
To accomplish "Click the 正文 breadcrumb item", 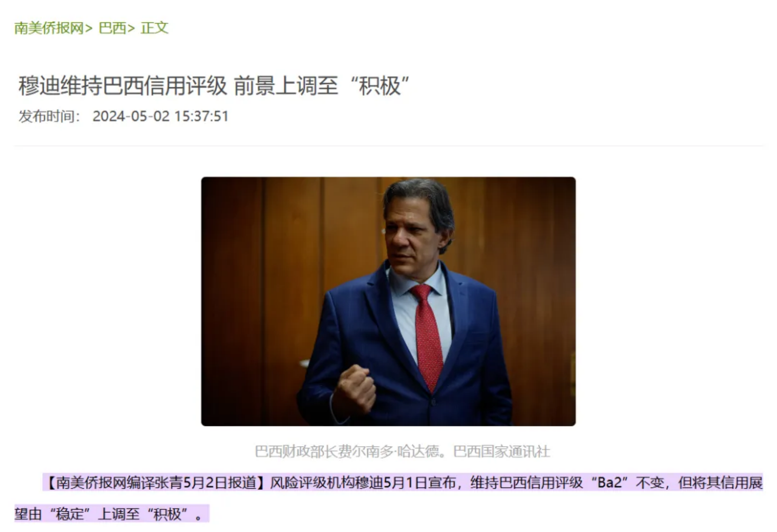I will 154,28.
